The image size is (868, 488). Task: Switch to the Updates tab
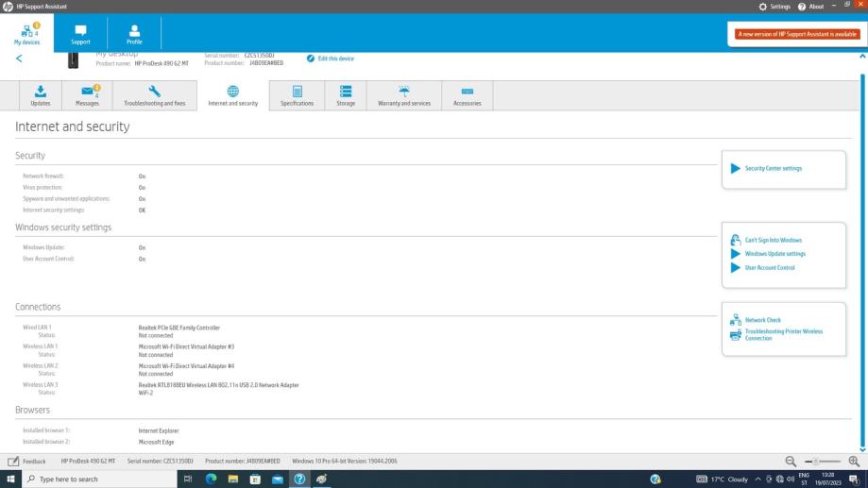(x=41, y=95)
